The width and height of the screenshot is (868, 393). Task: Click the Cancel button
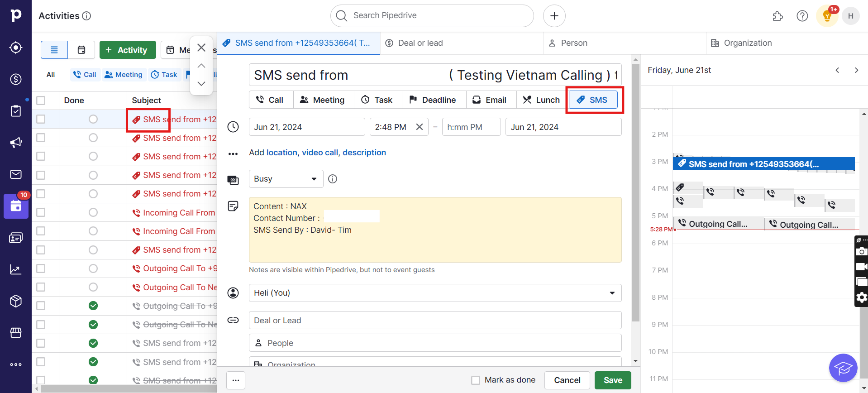[x=567, y=380]
